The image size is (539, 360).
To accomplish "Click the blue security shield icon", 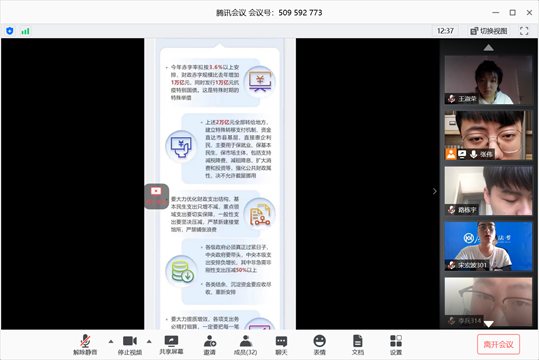I will (10, 31).
